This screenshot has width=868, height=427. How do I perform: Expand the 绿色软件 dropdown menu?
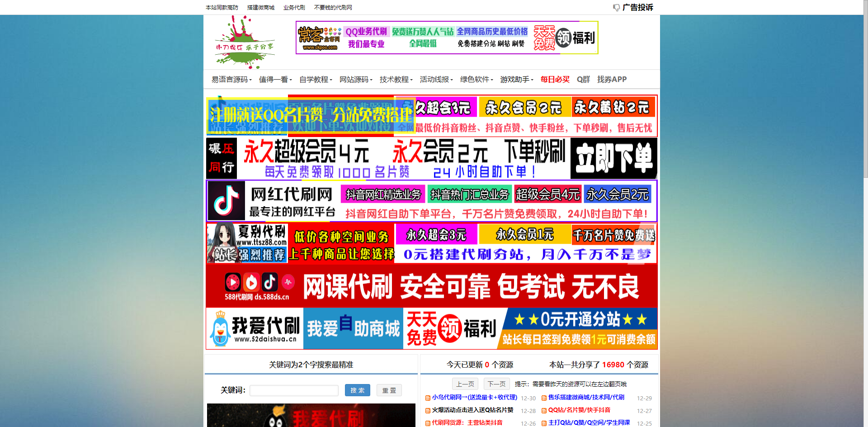(x=476, y=80)
